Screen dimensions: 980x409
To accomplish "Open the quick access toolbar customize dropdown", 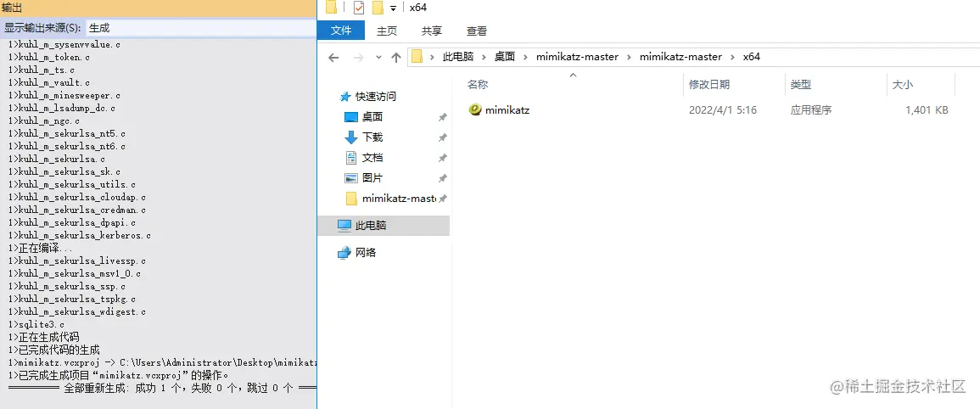I will tap(393, 8).
